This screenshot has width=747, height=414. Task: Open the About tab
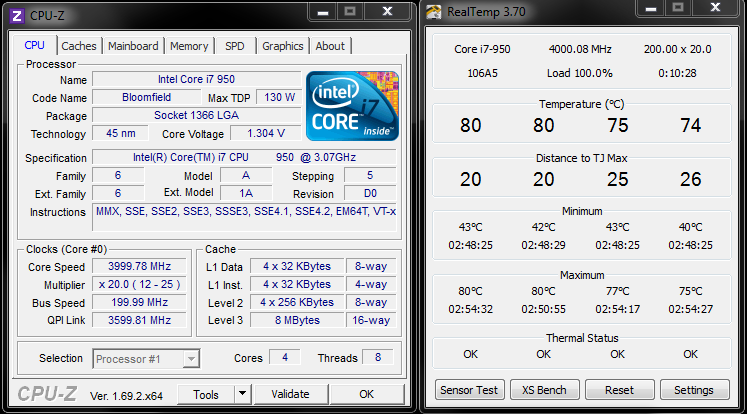coord(330,46)
